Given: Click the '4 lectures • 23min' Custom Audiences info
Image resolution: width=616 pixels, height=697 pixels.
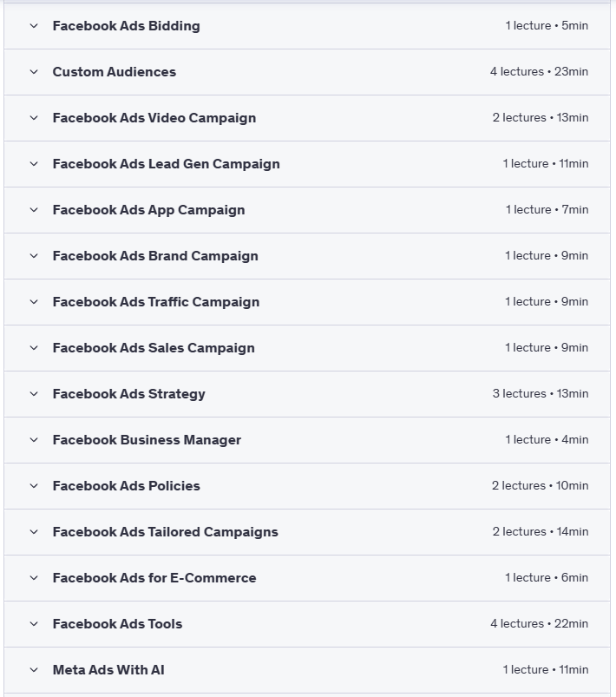Looking at the screenshot, I should (x=539, y=72).
